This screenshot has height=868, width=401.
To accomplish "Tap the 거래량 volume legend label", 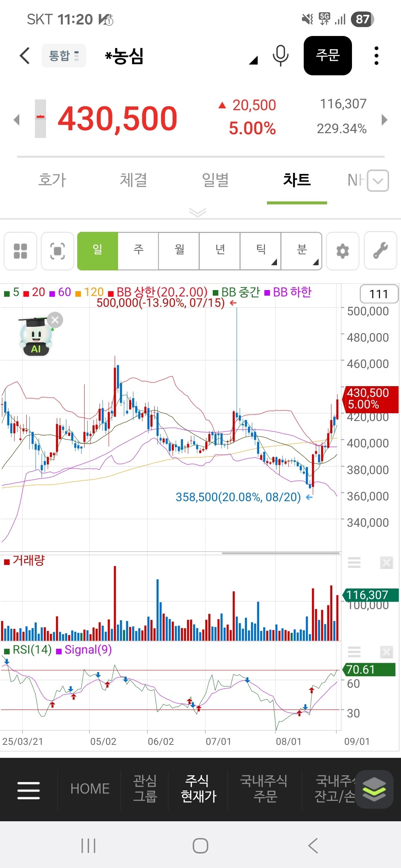I will (x=24, y=560).
